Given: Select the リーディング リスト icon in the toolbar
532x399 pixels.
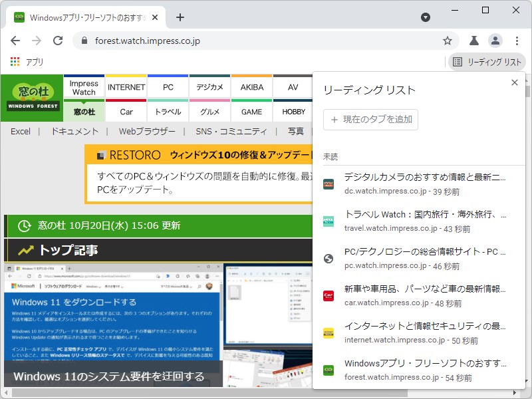Looking at the screenshot, I should 485,61.
